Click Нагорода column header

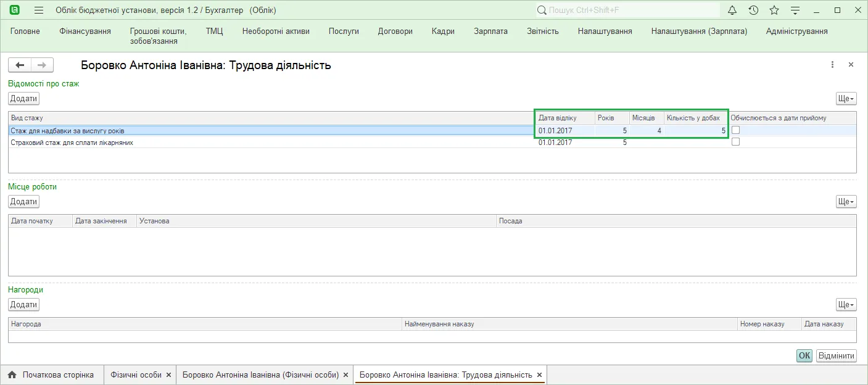205,324
